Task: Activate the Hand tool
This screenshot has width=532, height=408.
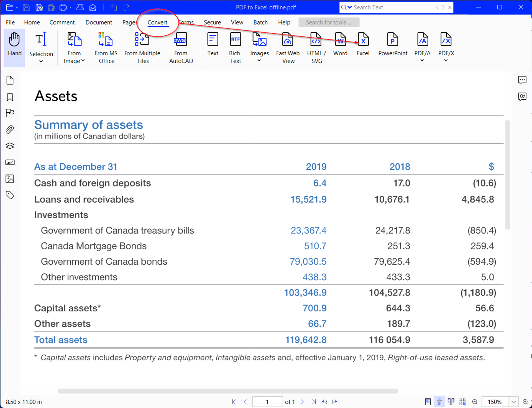Action: tap(14, 44)
